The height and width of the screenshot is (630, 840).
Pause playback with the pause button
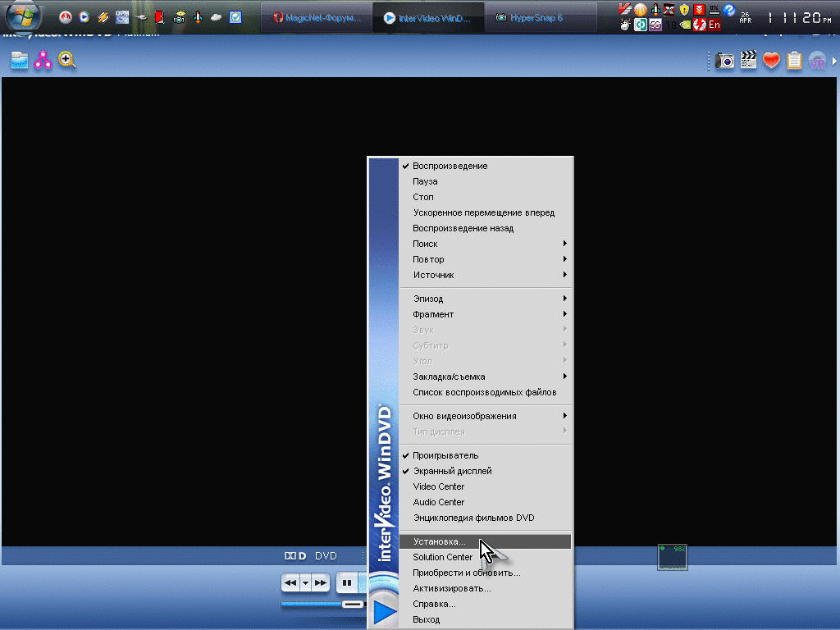(347, 583)
